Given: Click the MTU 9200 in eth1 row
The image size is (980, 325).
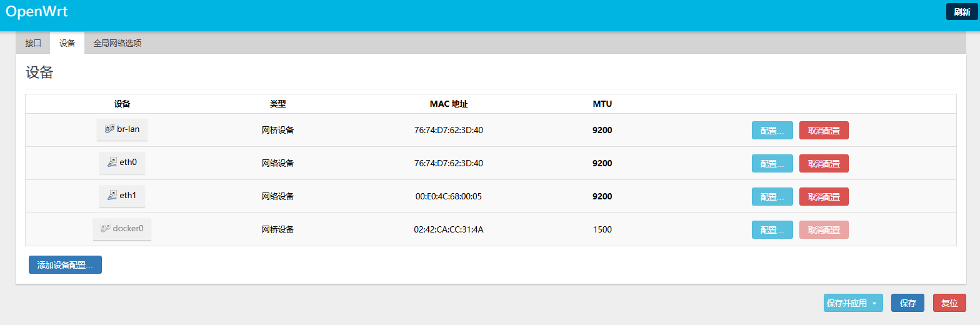Looking at the screenshot, I should tap(602, 196).
